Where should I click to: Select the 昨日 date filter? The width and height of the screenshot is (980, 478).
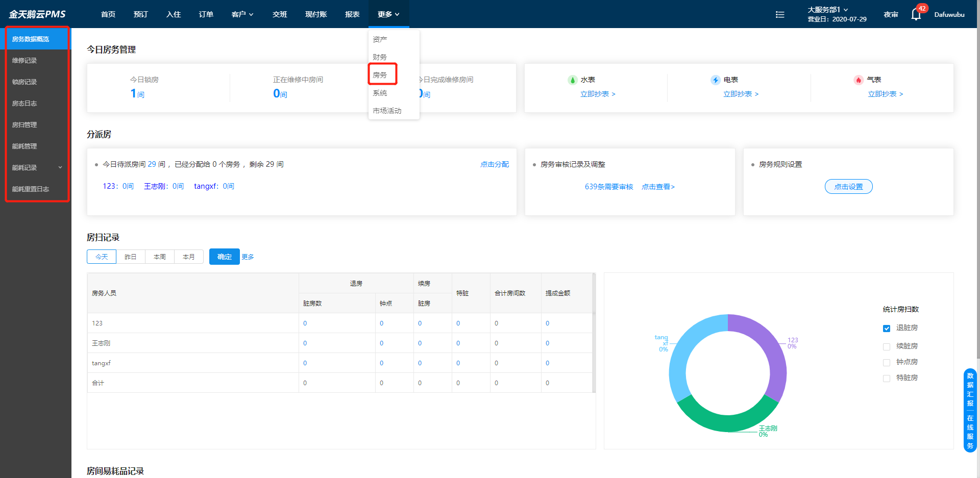point(131,257)
